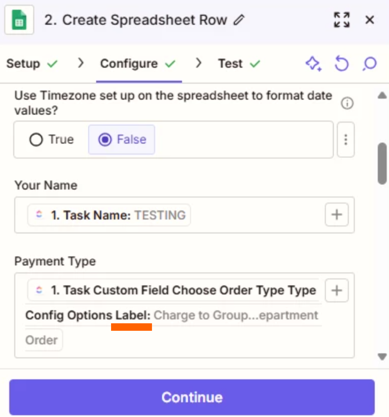
Task: Go to the Test tab
Action: click(x=239, y=63)
